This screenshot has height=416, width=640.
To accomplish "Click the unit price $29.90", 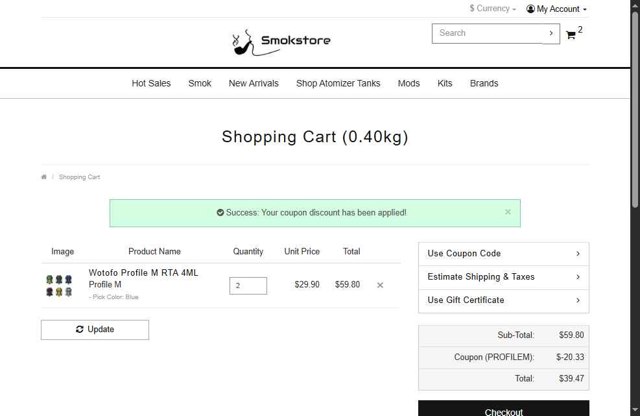I will pyautogui.click(x=307, y=285).
